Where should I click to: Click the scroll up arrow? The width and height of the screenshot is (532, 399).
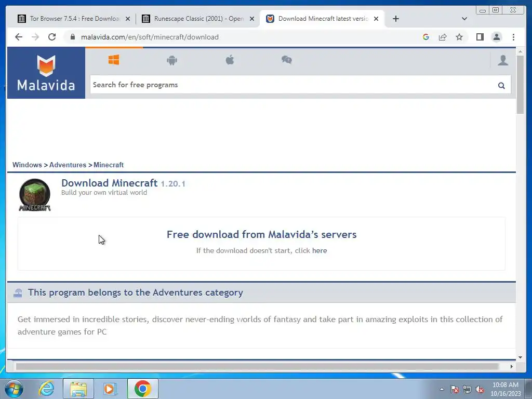[520, 51]
